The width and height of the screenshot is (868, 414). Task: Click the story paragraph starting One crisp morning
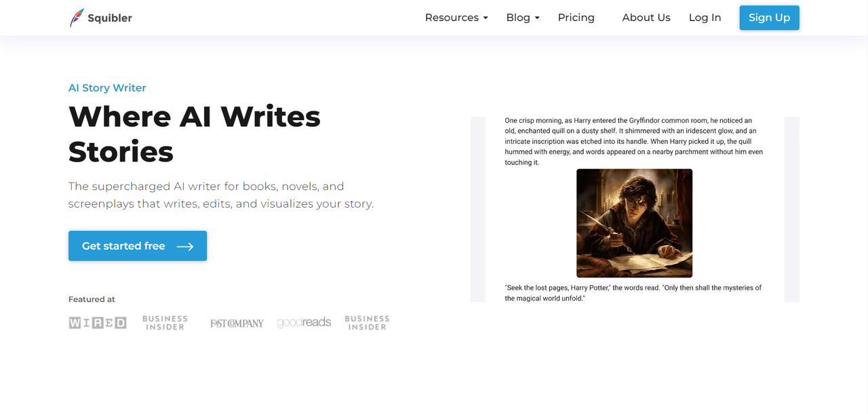(633, 141)
